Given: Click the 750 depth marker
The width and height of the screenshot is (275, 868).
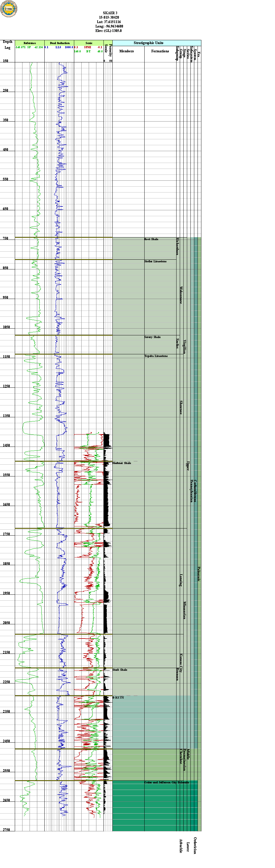Looking at the screenshot, I should (6, 238).
